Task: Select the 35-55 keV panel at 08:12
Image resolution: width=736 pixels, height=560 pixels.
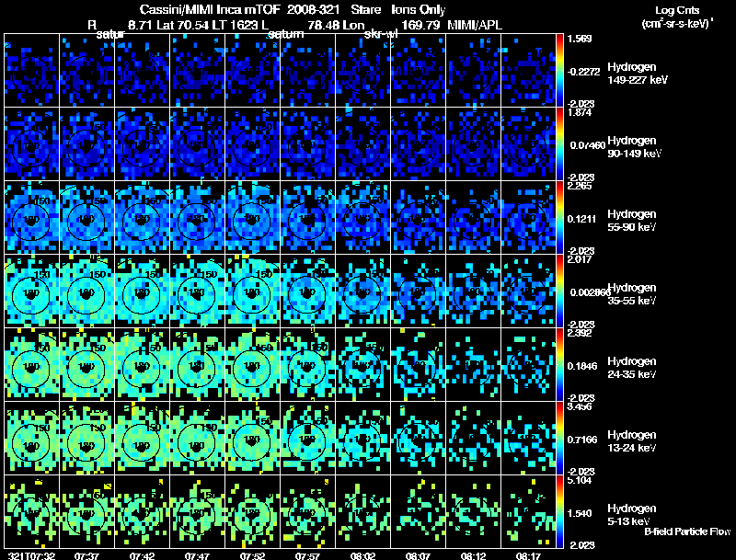Action: point(473,291)
